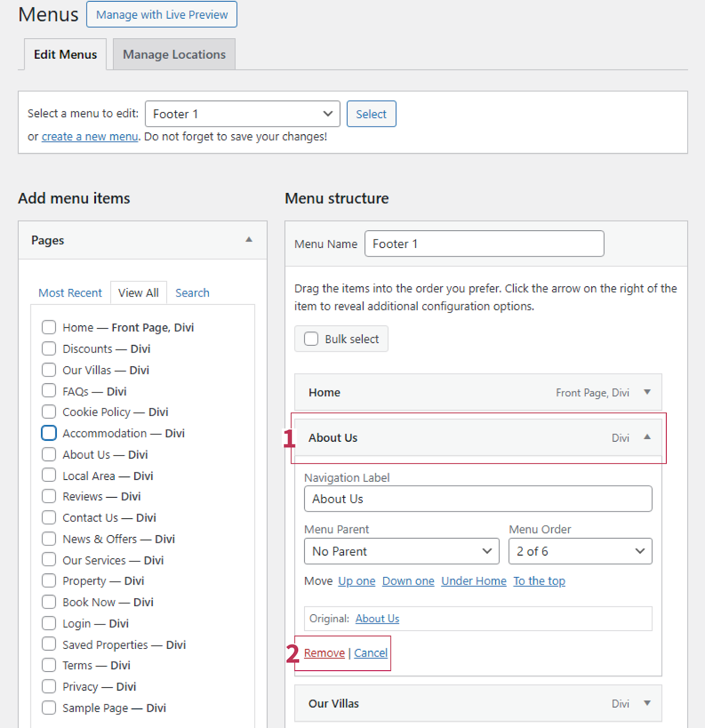Enable the Bulk select checkbox
The height and width of the screenshot is (728, 705).
(311, 339)
